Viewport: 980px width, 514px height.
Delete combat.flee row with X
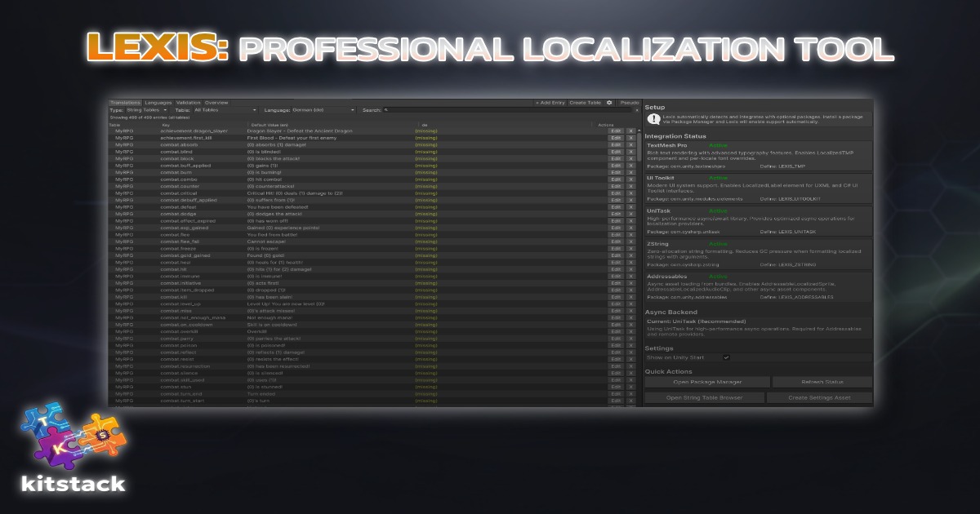coord(631,235)
